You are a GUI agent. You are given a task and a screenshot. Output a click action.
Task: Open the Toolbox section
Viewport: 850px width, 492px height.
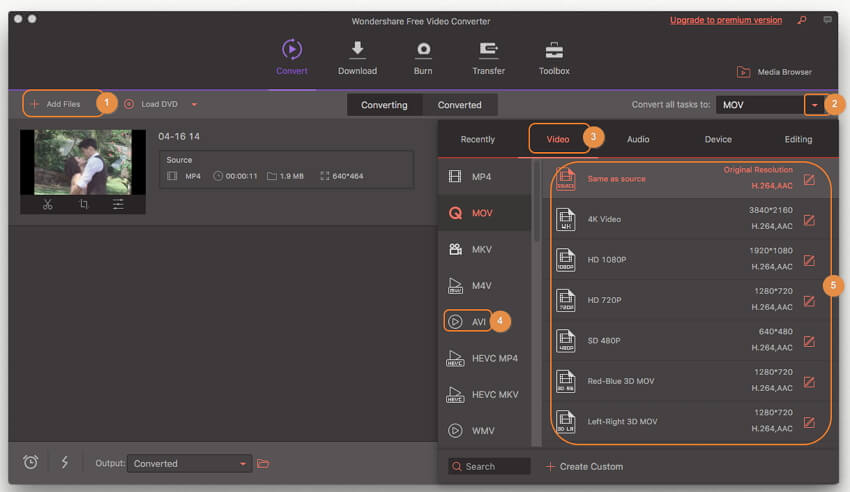554,50
